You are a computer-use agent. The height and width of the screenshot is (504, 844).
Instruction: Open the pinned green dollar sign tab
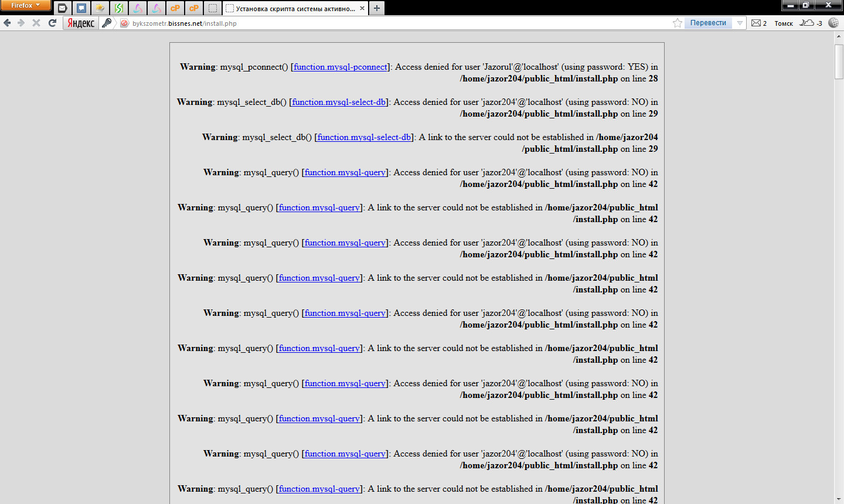click(x=119, y=8)
